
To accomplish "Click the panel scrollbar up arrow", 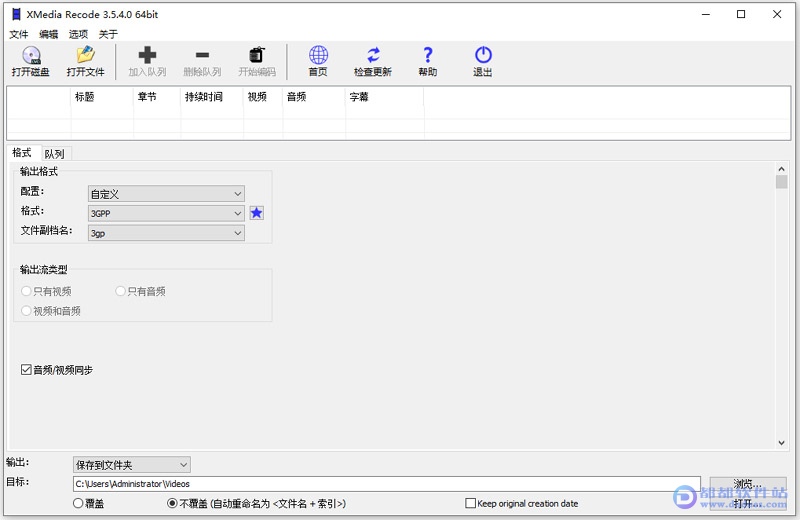I will coord(781,169).
